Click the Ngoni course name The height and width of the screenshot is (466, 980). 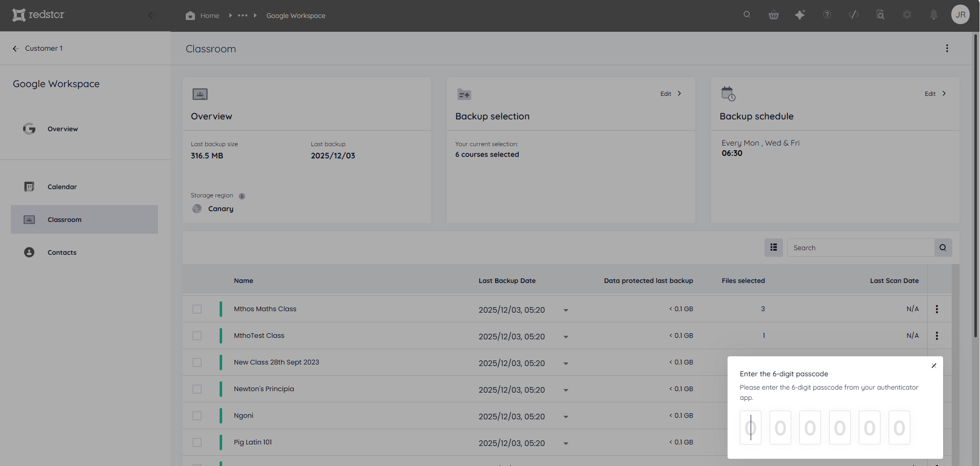click(244, 416)
